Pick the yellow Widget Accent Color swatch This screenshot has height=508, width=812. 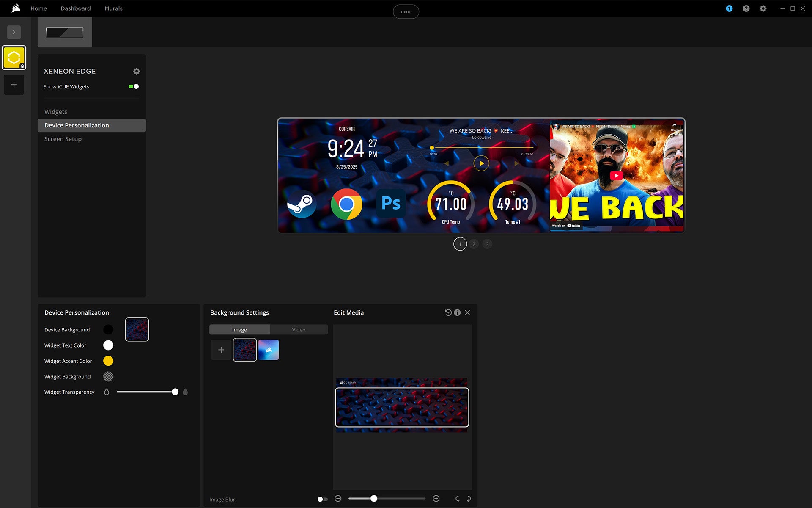point(108,361)
